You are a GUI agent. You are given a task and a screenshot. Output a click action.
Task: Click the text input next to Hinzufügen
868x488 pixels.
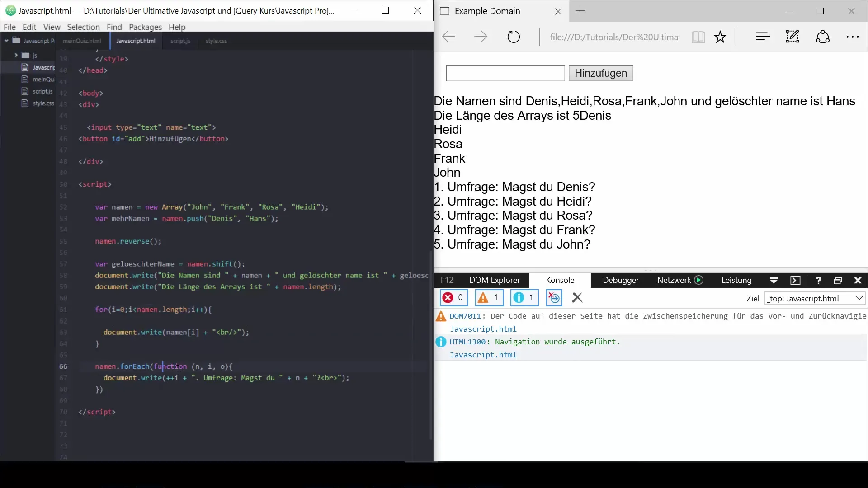coord(505,73)
